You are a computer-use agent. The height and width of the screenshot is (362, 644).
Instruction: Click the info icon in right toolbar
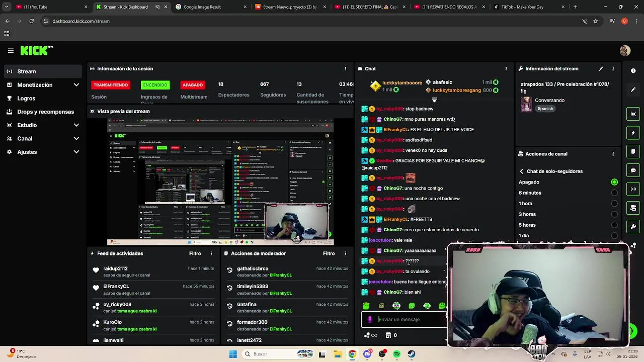coord(633,71)
